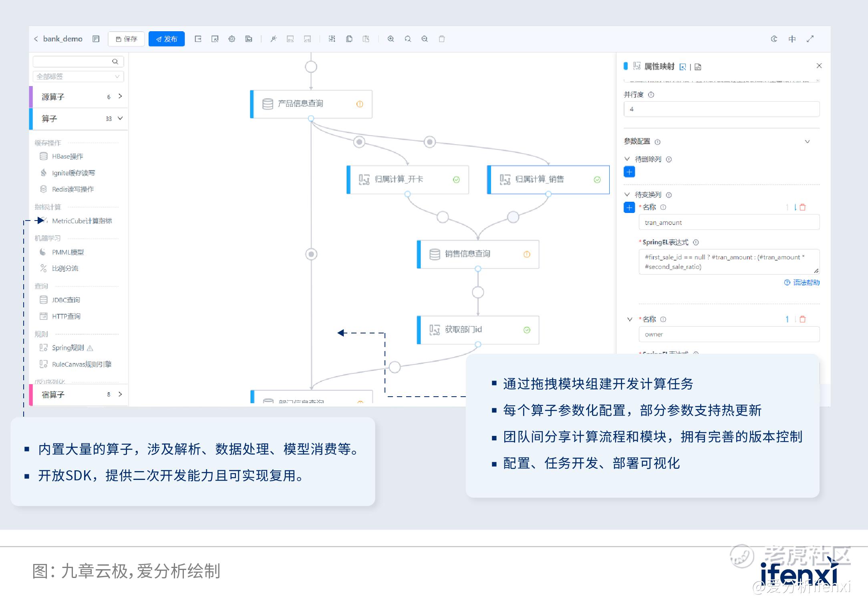The image size is (868, 606).
Task: Expand the 宿算子 category
Action: pos(120,394)
